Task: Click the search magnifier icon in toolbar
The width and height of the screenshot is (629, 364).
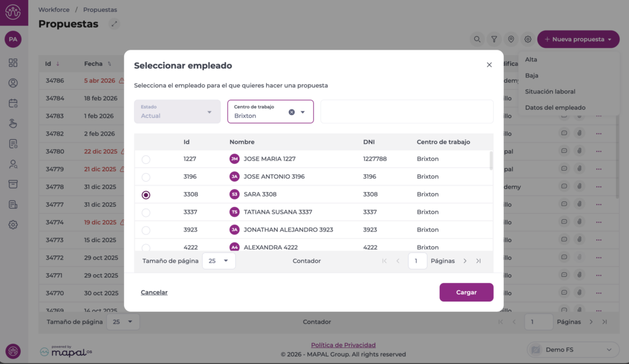Action: tap(477, 39)
